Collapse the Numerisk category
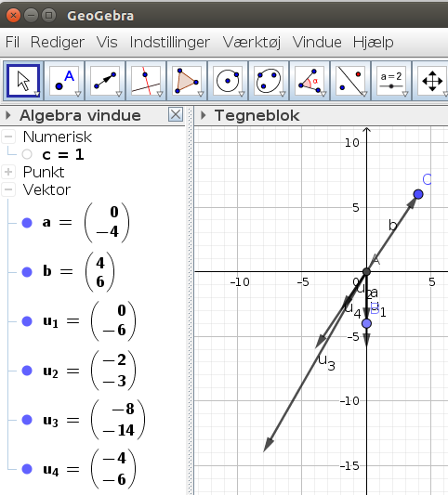 pyautogui.click(x=8, y=137)
